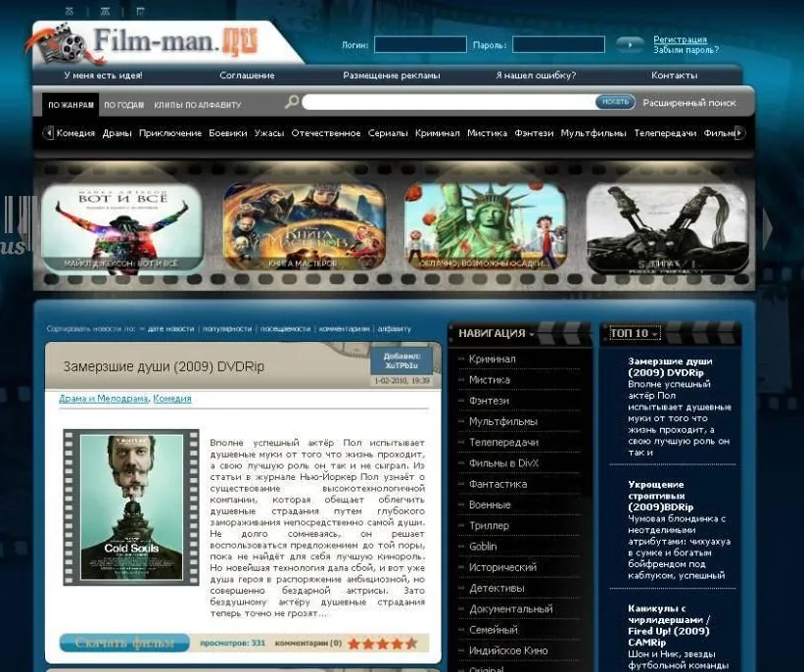Open Каникулы с чирлидершами in Топ 10

(669, 625)
